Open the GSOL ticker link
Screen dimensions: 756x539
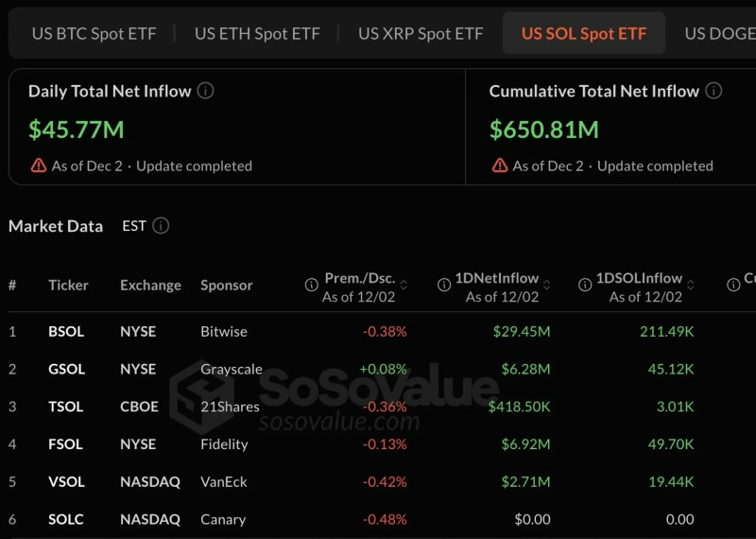66,369
